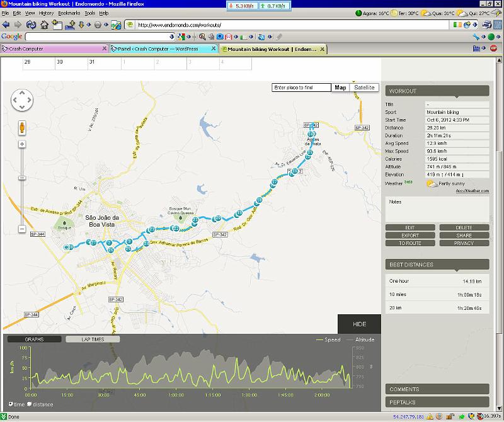Screen dimensions: 504x422
Task: Expand the green circle dropdown arrow
Action: pyautogui.click(x=498, y=37)
